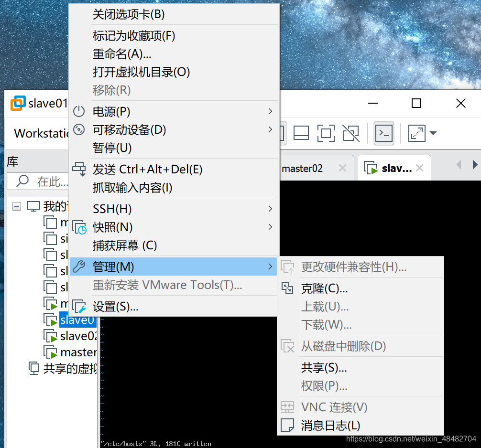
Task: Expand the 电源(P) submenu arrow
Action: tap(270, 111)
